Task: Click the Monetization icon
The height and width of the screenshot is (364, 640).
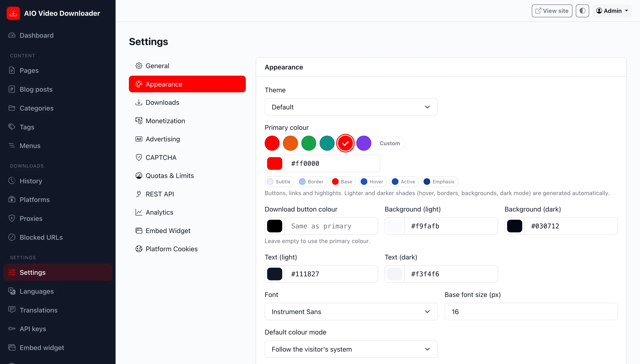Action: coord(139,121)
